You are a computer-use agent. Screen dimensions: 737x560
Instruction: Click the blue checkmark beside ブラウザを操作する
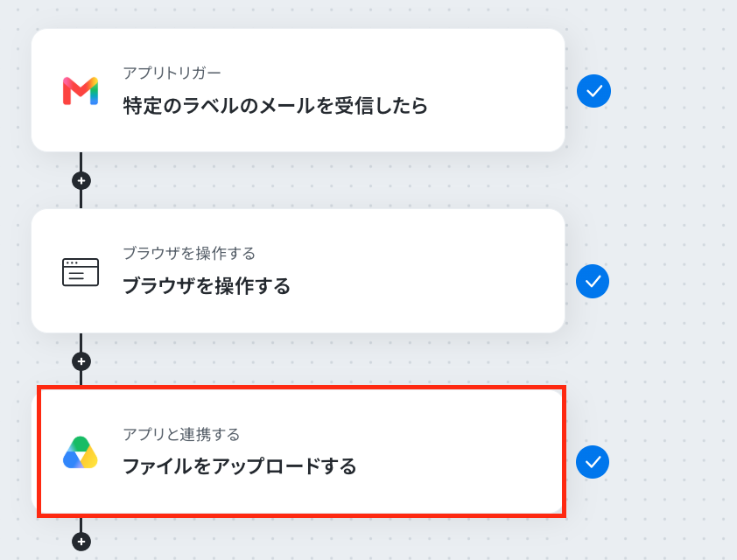click(593, 281)
